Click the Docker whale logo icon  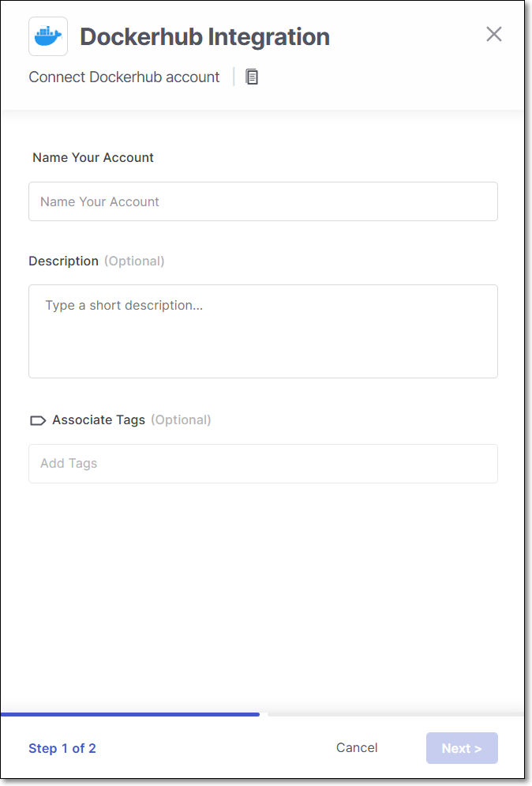(x=48, y=36)
